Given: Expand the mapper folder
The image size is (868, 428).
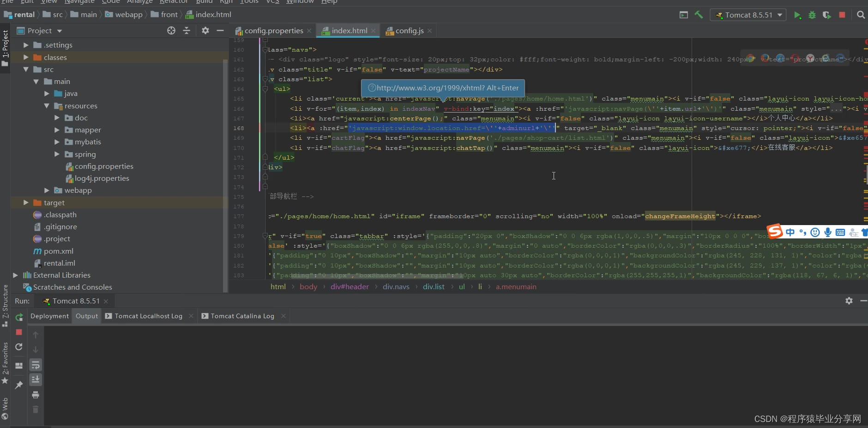Looking at the screenshot, I should (57, 130).
